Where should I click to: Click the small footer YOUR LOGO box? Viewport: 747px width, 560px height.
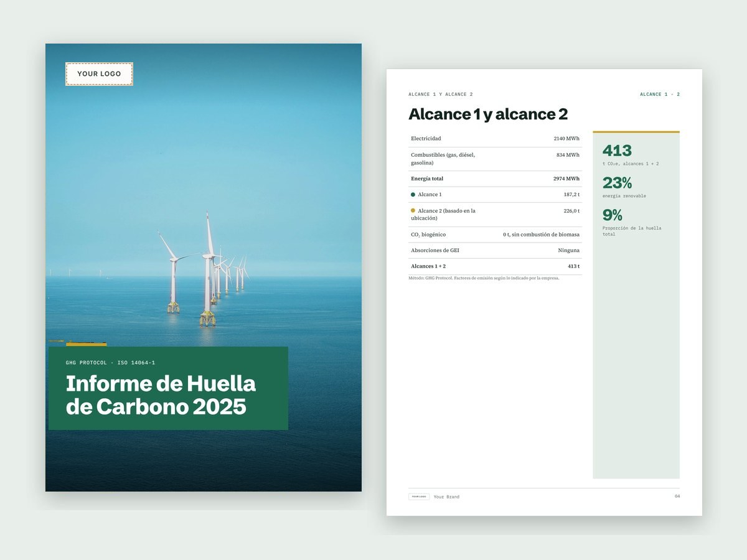(x=419, y=497)
